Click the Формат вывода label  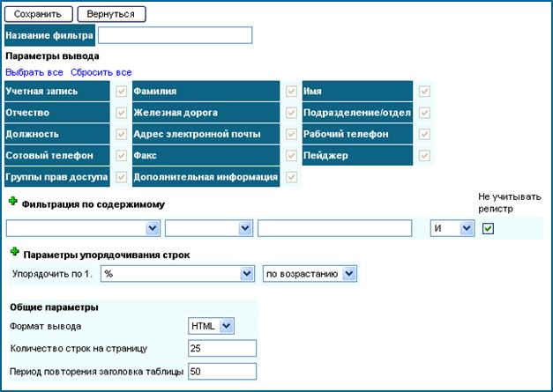coord(46,327)
